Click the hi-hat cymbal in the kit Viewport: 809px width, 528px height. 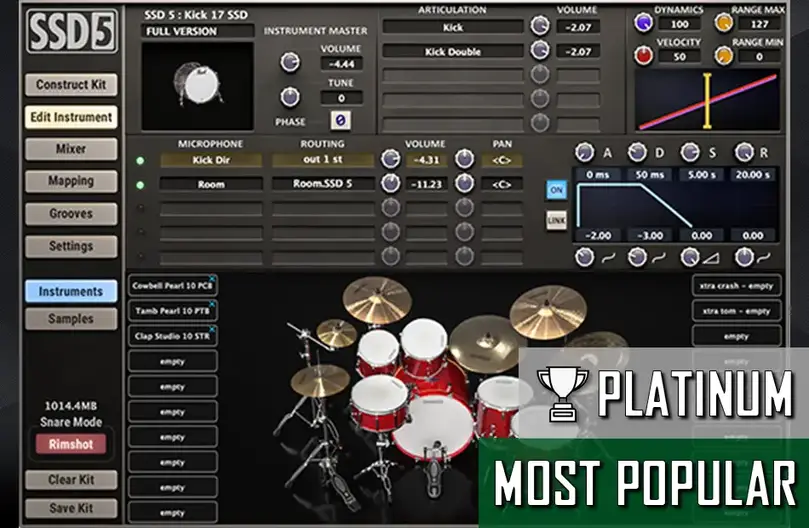point(320,381)
